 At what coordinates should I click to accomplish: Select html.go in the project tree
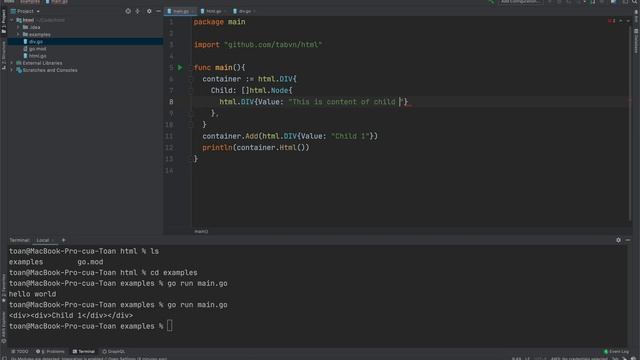(x=37, y=56)
